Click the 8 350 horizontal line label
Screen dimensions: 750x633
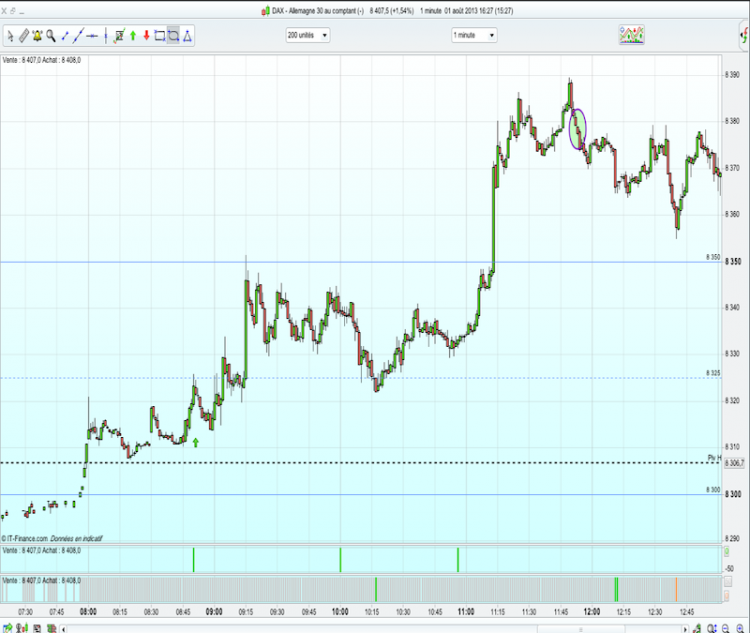click(713, 257)
